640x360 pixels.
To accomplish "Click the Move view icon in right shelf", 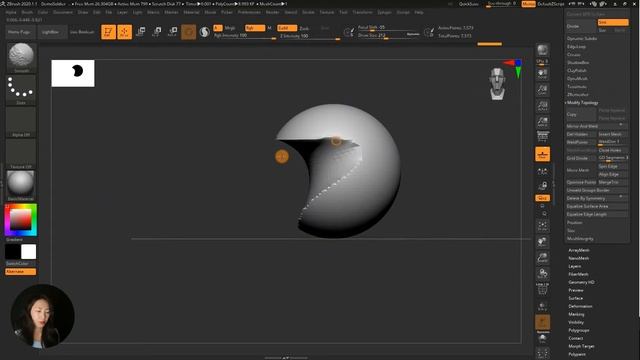I will 542,242.
